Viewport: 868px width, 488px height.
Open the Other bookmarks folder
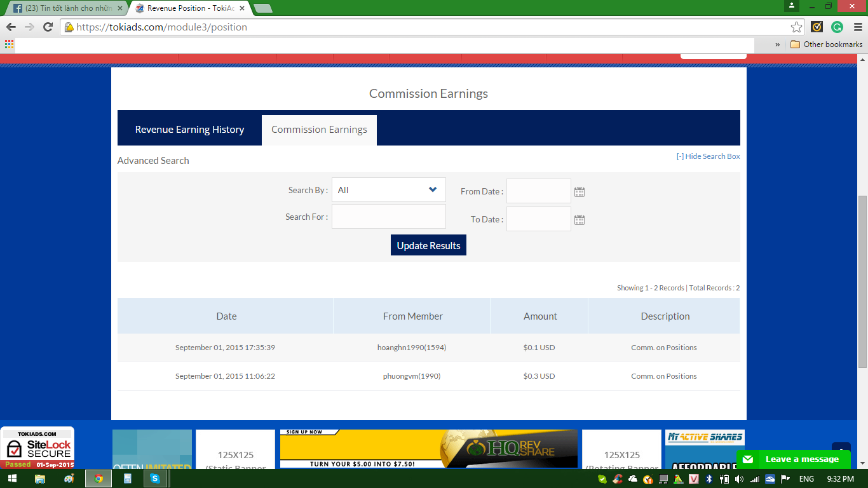pos(826,44)
